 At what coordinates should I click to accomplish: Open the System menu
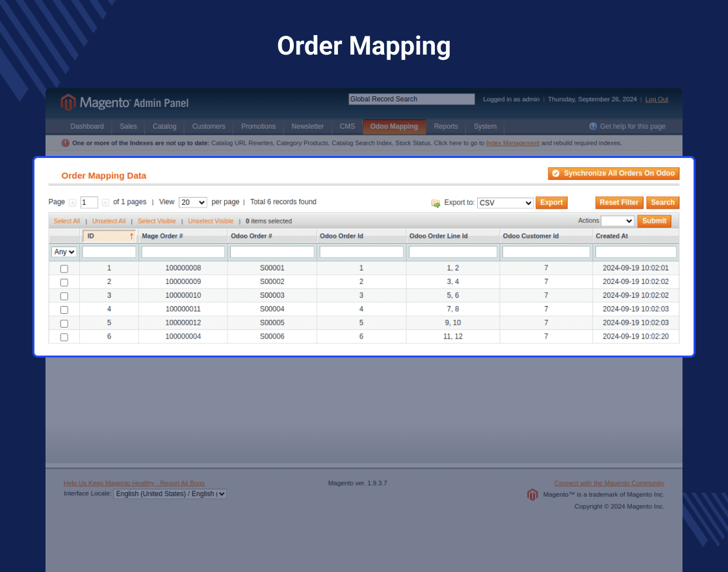(485, 126)
